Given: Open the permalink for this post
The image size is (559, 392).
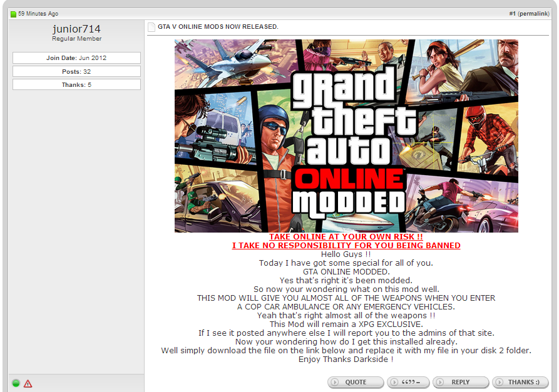Looking at the screenshot, I should pos(533,13).
